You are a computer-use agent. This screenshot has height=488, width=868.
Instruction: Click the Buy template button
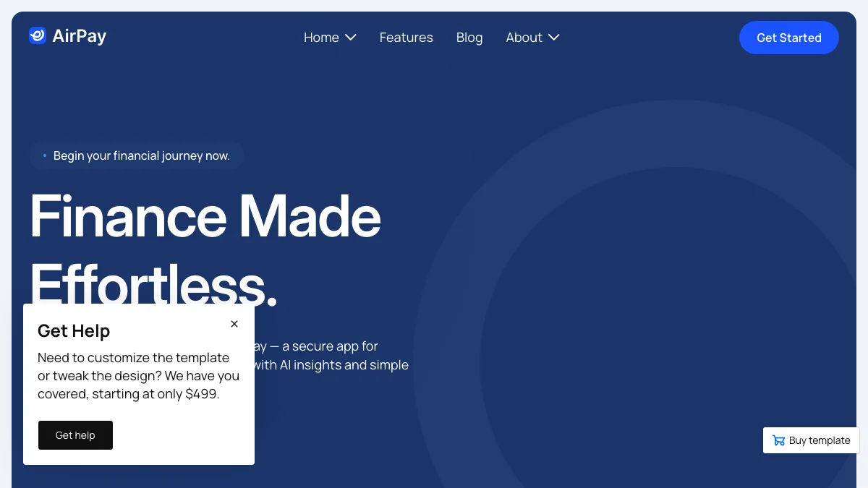point(812,440)
